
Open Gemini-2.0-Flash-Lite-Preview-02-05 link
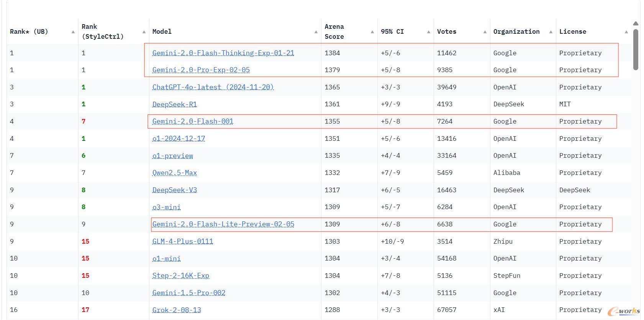tap(223, 224)
